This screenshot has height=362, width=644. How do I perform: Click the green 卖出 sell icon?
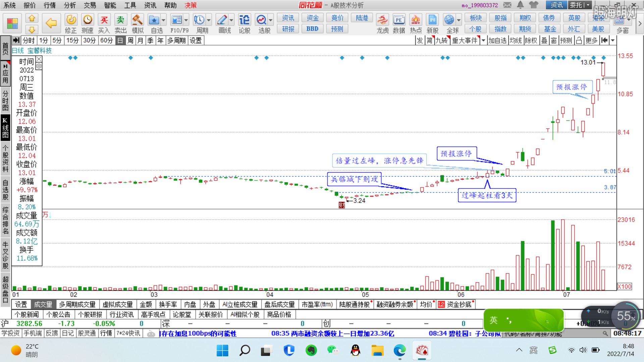[x=120, y=20]
